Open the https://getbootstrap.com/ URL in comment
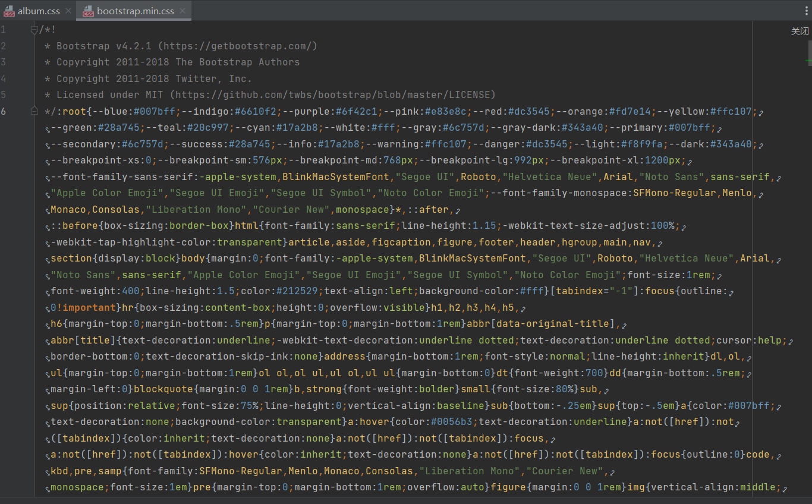This screenshot has height=504, width=812. click(x=238, y=46)
